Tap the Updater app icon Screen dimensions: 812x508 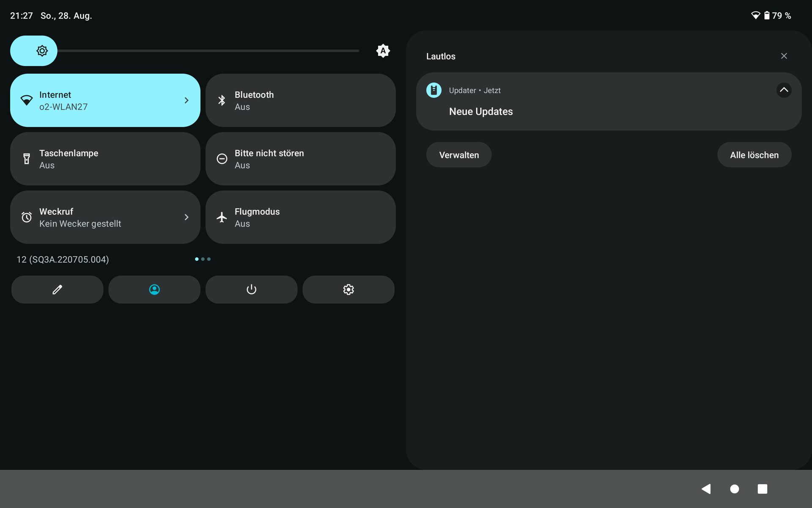pyautogui.click(x=434, y=90)
